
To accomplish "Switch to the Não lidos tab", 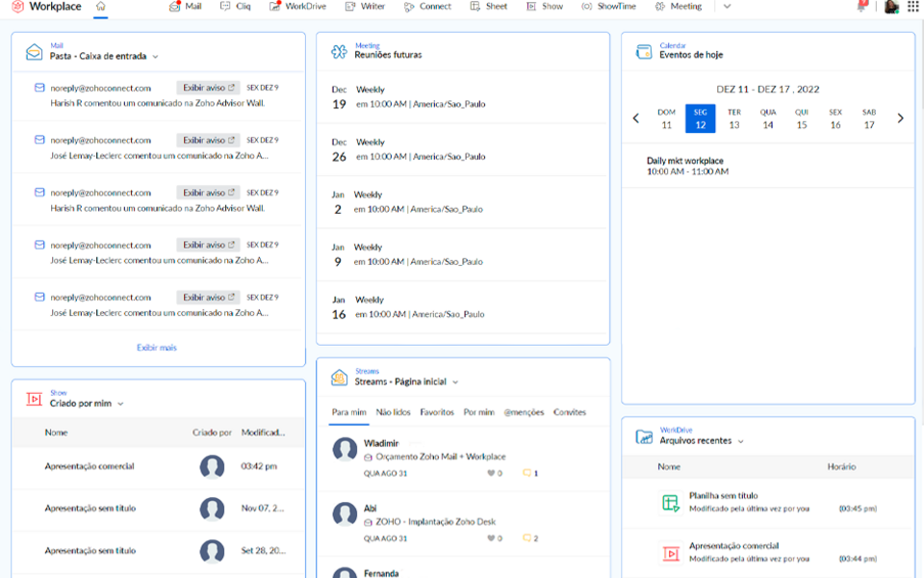I will [393, 412].
